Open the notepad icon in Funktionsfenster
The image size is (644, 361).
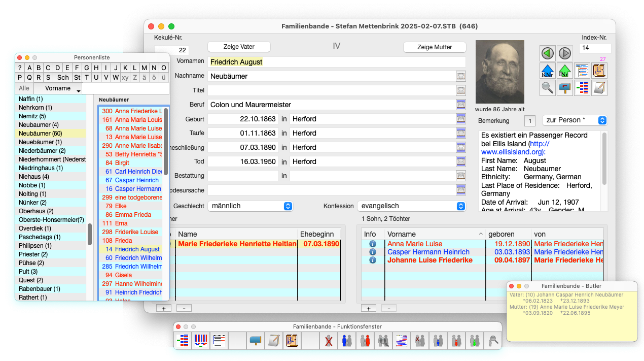coord(274,340)
